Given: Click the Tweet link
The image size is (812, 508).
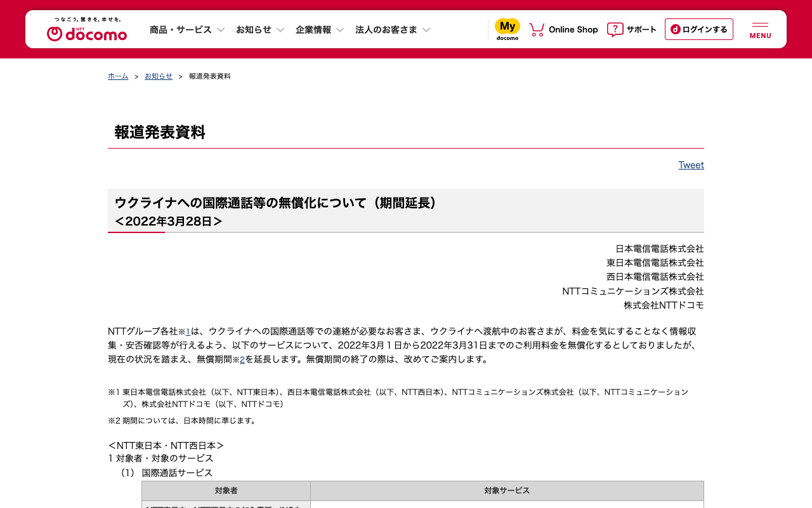Looking at the screenshot, I should (x=691, y=165).
